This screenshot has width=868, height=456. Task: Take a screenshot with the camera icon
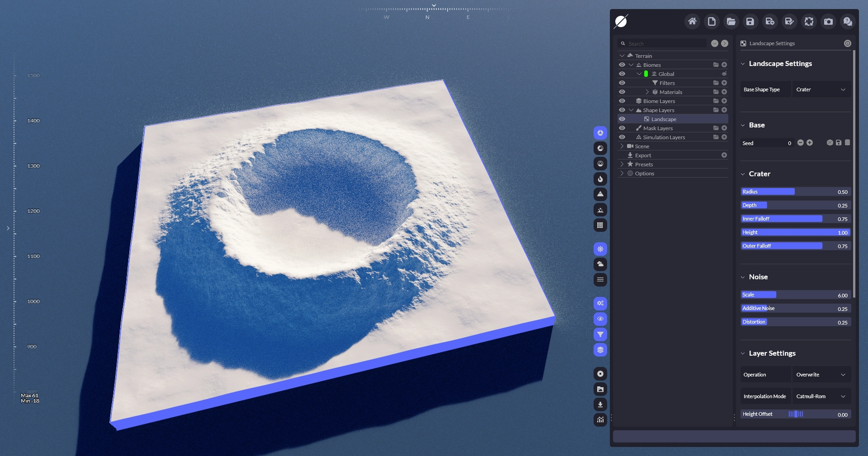point(828,21)
